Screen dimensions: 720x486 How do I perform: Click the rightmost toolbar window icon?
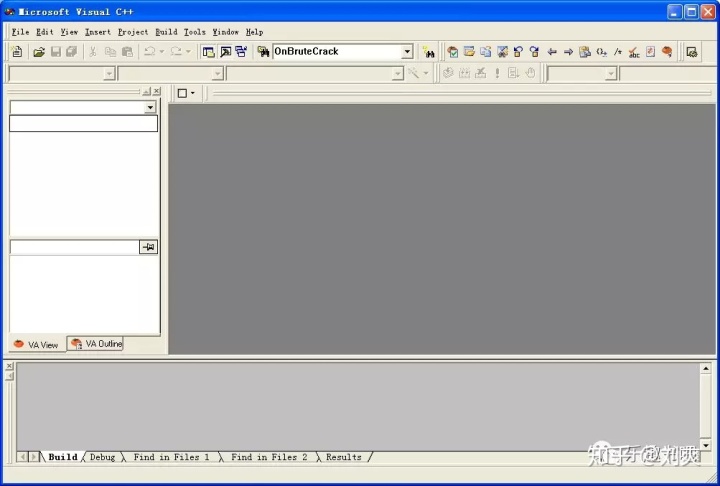click(x=692, y=52)
